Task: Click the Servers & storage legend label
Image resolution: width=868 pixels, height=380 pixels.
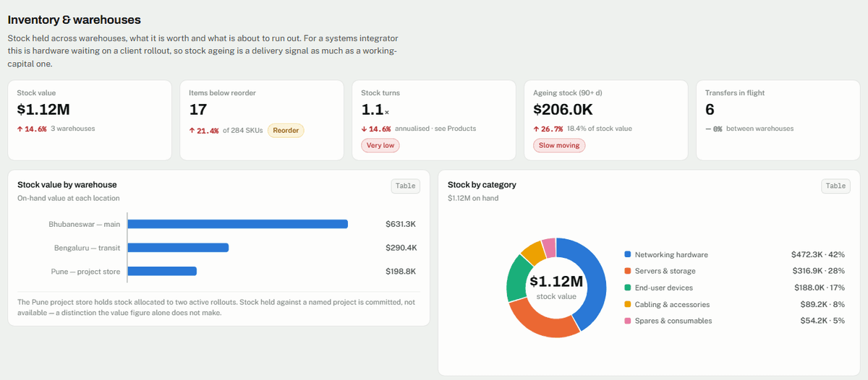Action: 665,271
